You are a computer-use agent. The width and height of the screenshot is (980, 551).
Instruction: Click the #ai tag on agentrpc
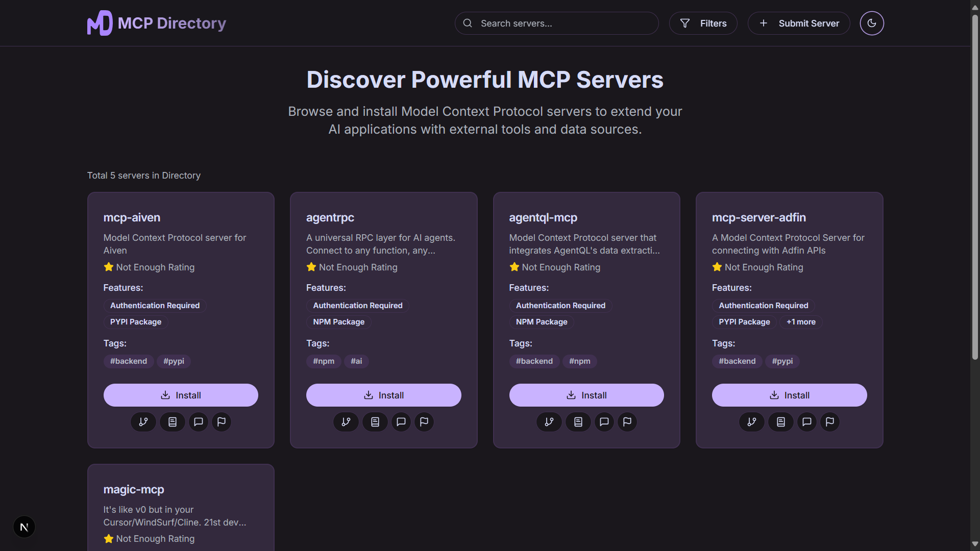pos(356,361)
